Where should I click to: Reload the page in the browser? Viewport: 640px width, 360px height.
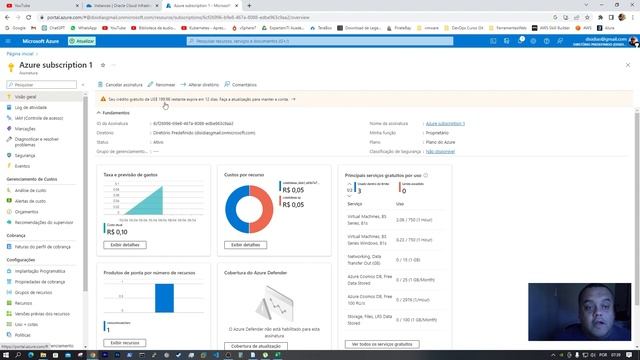click(29, 18)
